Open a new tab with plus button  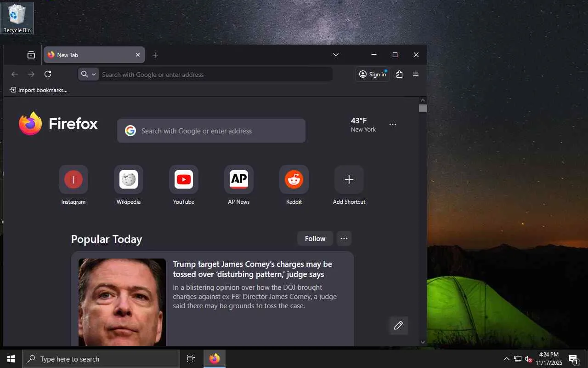click(x=155, y=55)
